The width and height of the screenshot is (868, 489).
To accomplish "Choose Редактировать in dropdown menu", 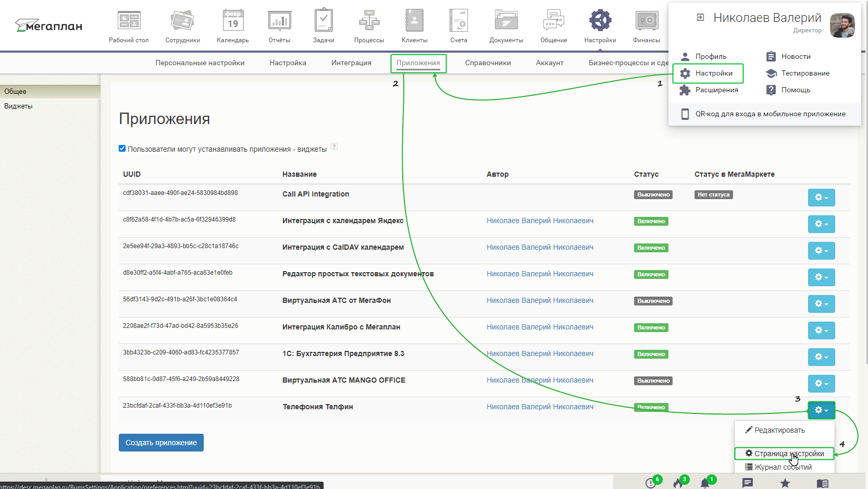I will click(x=784, y=430).
